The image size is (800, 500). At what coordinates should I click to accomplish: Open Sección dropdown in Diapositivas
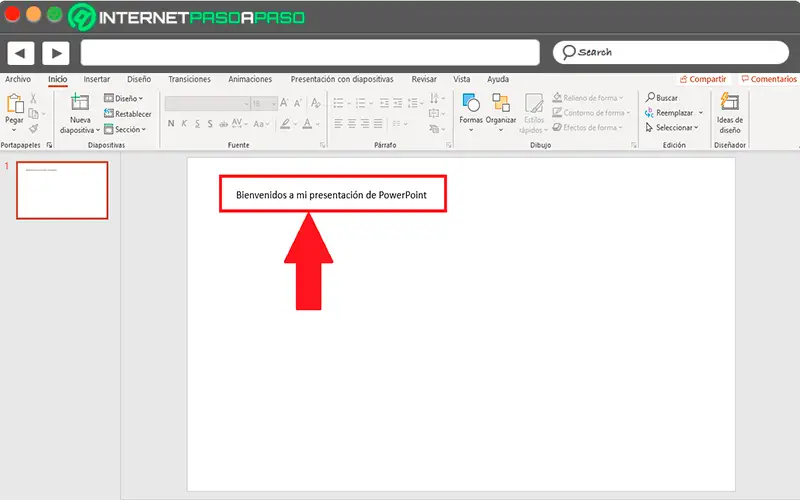(x=125, y=130)
